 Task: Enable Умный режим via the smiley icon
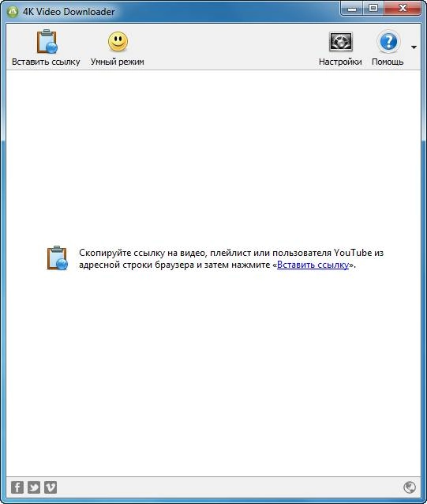(x=118, y=41)
